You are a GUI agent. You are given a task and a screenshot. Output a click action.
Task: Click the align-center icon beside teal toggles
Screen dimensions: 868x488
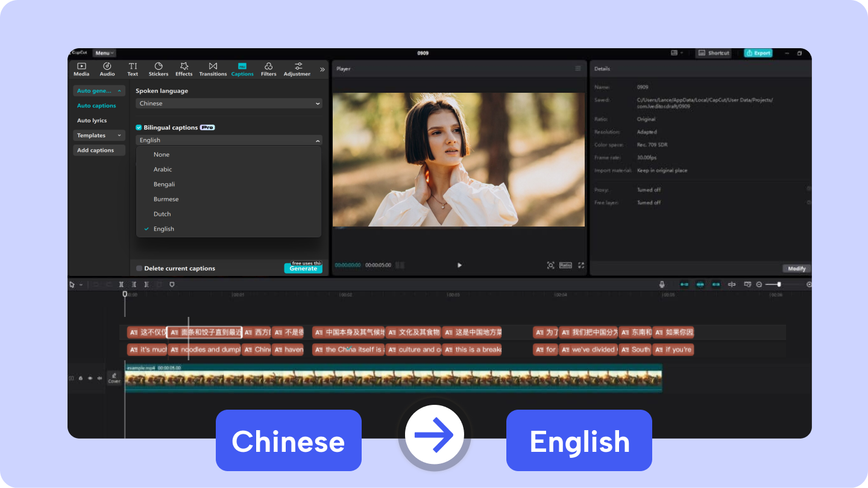(732, 284)
